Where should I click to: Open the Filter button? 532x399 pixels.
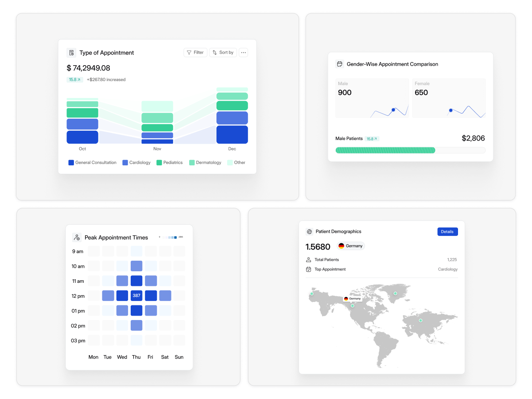pos(195,52)
